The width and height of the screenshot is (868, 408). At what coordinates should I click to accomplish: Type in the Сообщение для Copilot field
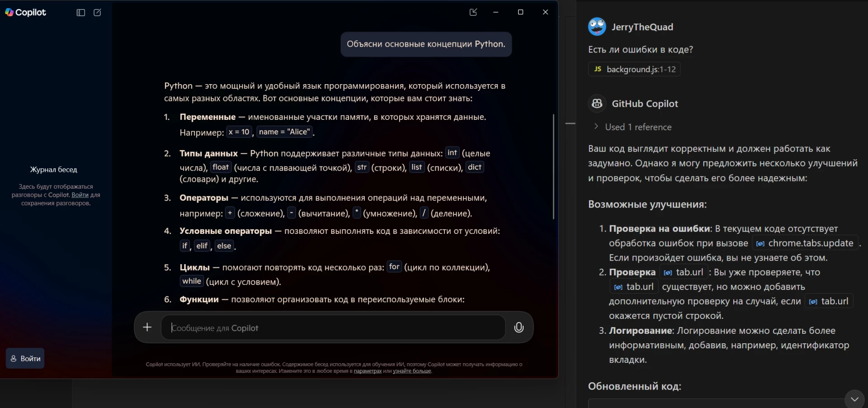point(333,328)
